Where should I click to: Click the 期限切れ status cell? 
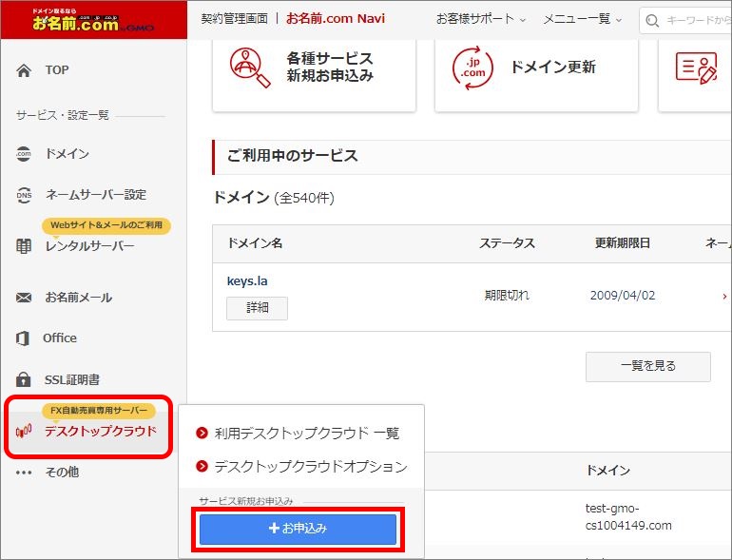pyautogui.click(x=507, y=296)
